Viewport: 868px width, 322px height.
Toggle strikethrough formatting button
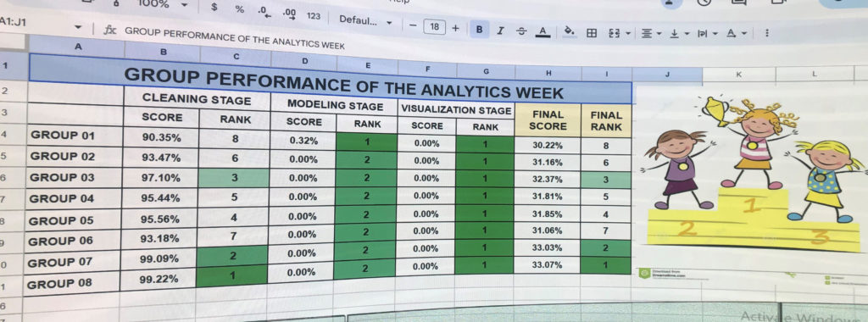[x=521, y=31]
